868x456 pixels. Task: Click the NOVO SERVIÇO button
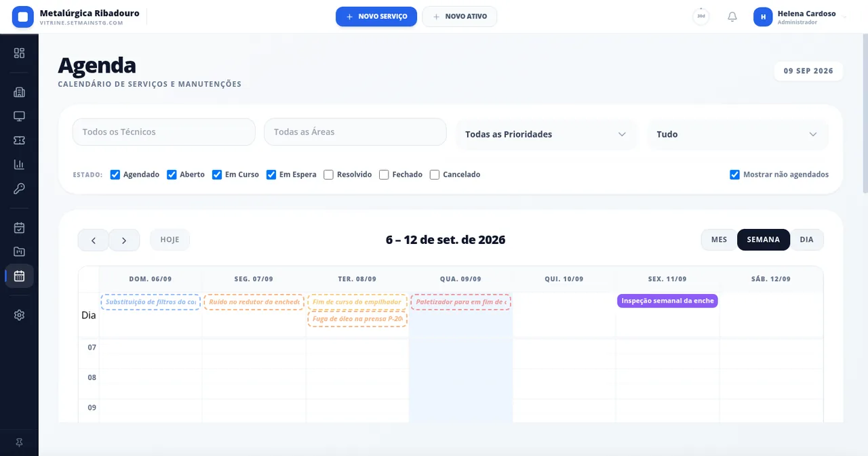pyautogui.click(x=376, y=17)
